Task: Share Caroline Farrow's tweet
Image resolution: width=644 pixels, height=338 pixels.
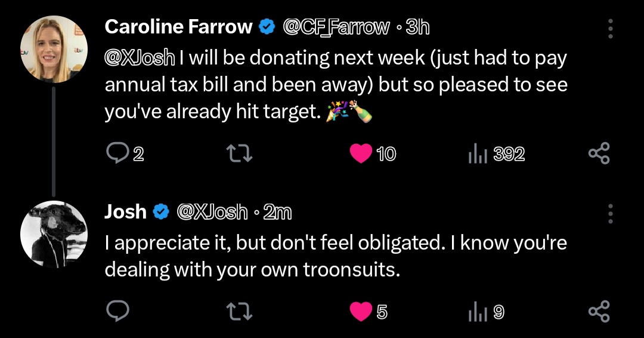Action: coord(599,153)
